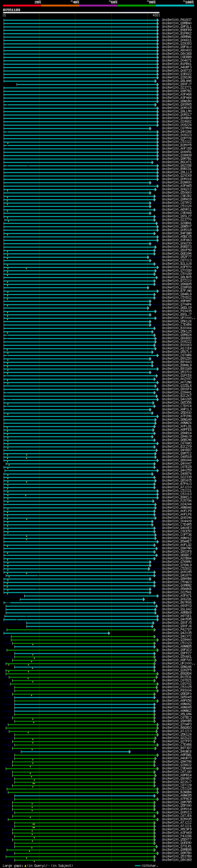
Task: Select UniRef100_Q40047 in the hit list
Action: click(x=177, y=464)
